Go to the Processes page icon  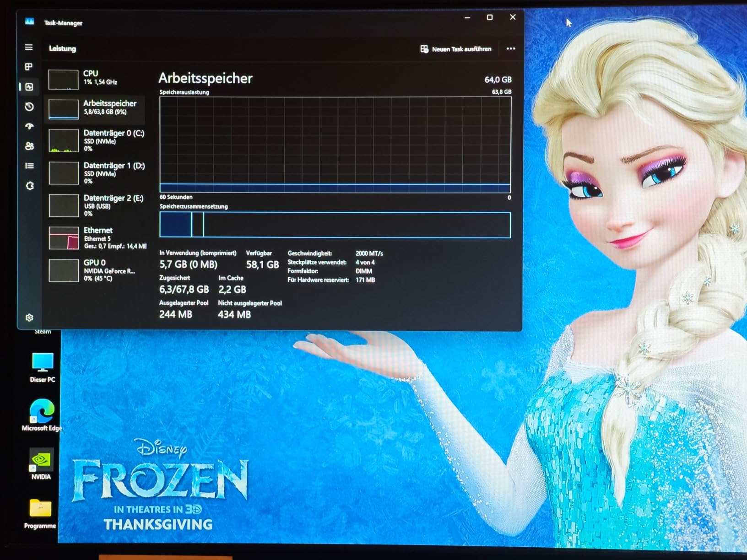(x=29, y=67)
